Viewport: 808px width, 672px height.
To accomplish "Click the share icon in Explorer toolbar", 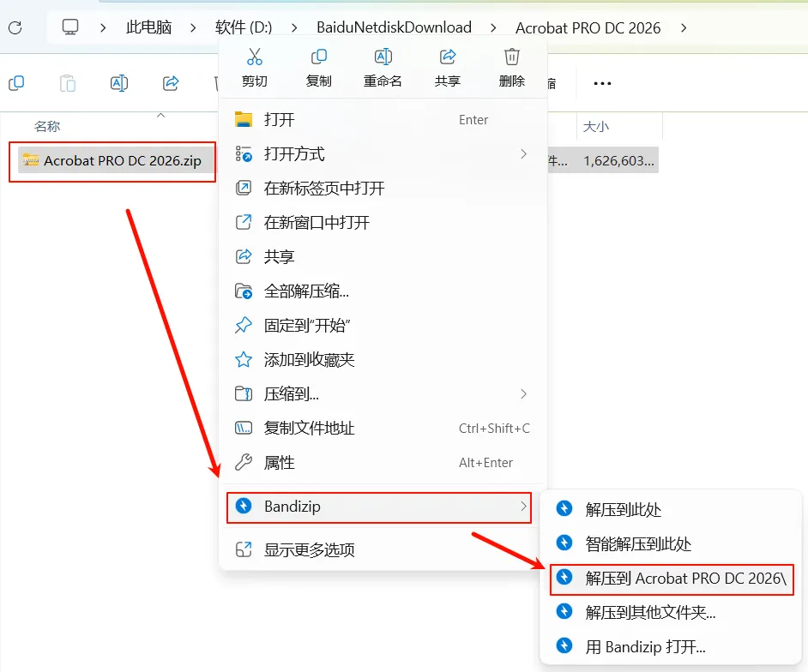I will tap(171, 83).
